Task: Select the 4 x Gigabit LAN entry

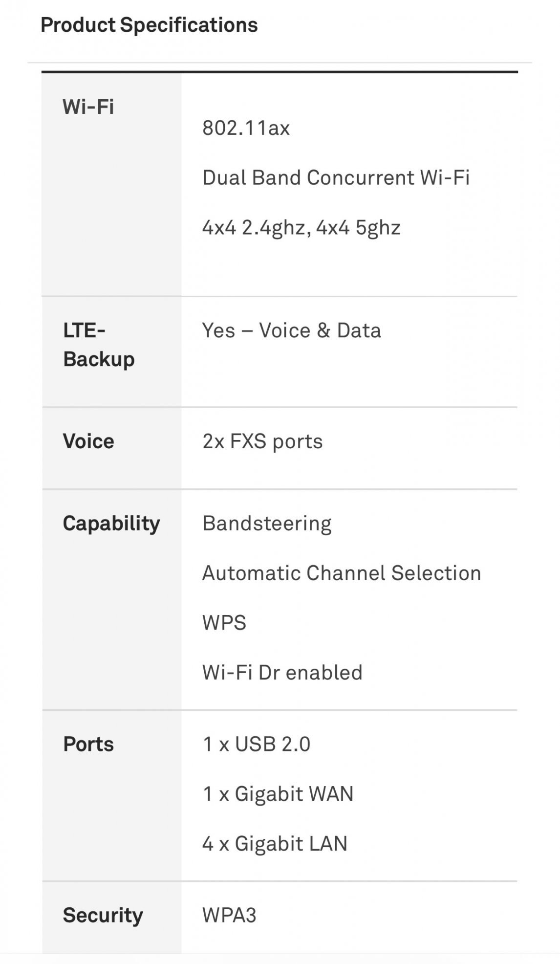Action: click(275, 844)
